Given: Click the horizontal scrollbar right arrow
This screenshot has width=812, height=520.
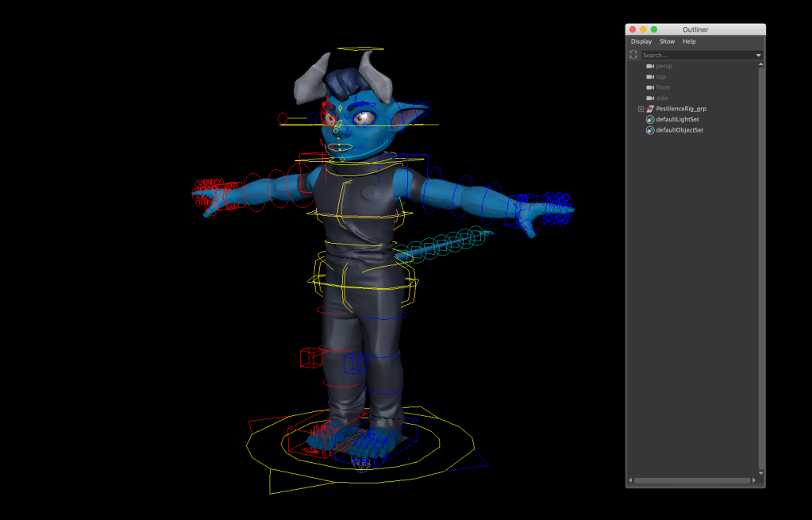Looking at the screenshot, I should pyautogui.click(x=755, y=480).
